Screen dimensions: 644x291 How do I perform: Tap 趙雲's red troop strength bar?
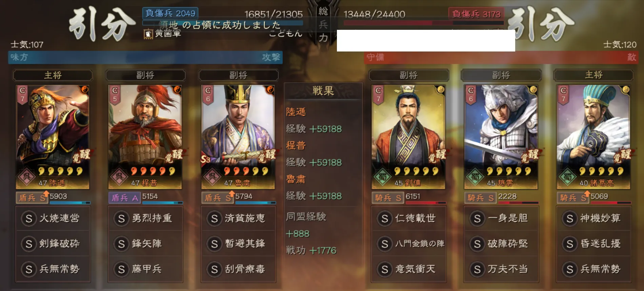[x=518, y=203]
